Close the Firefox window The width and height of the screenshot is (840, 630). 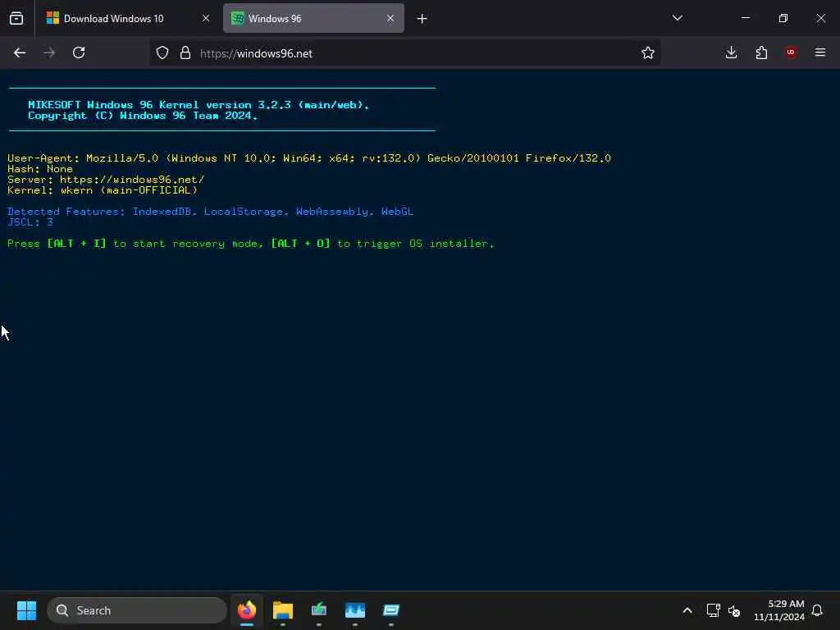click(820, 18)
